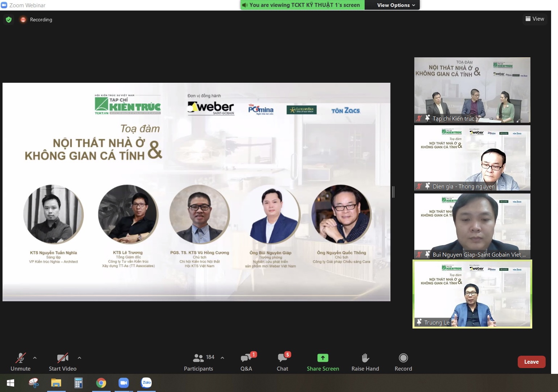Open Zalo from the taskbar
The width and height of the screenshot is (558, 392).
pos(147,383)
